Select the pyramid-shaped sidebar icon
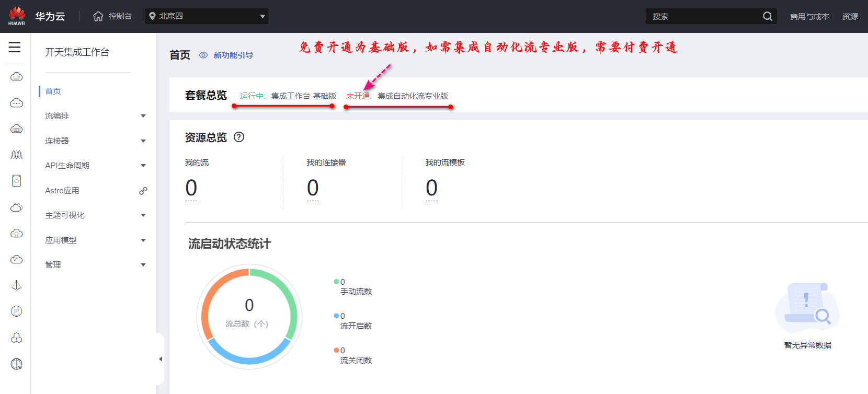868x394 pixels. point(17,285)
